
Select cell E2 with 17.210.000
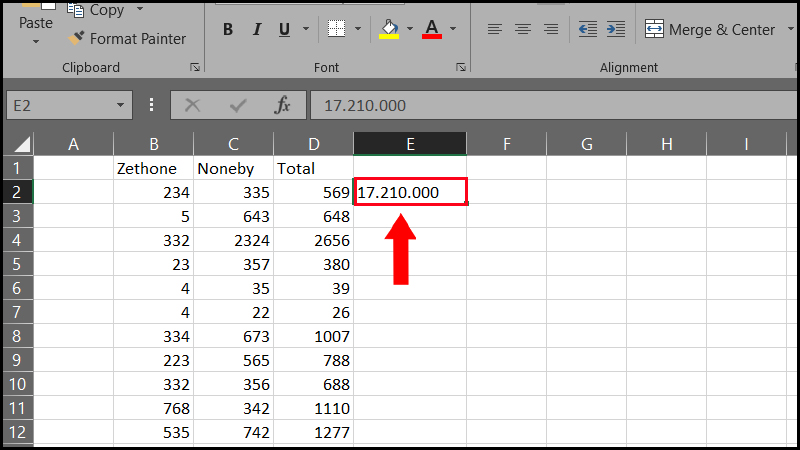tap(410, 192)
